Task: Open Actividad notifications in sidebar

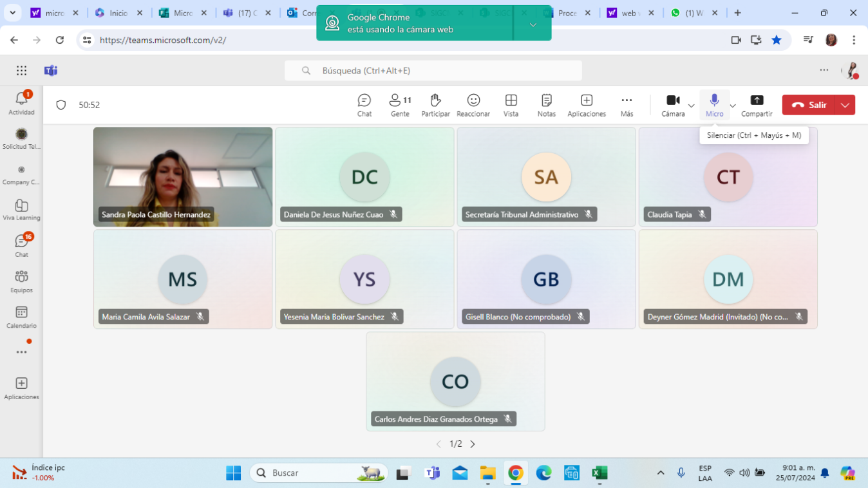Action: click(21, 103)
